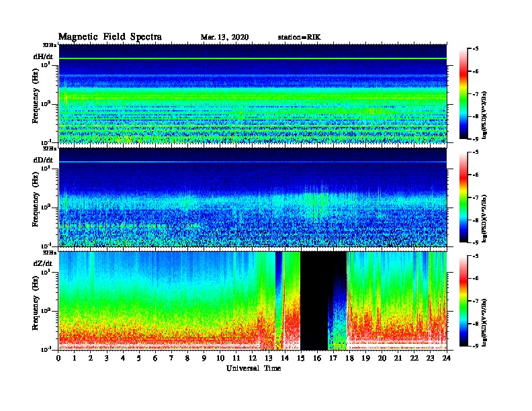Click the -5 label on the dH/dt color bar
This screenshot has width=532, height=411.
476,49
